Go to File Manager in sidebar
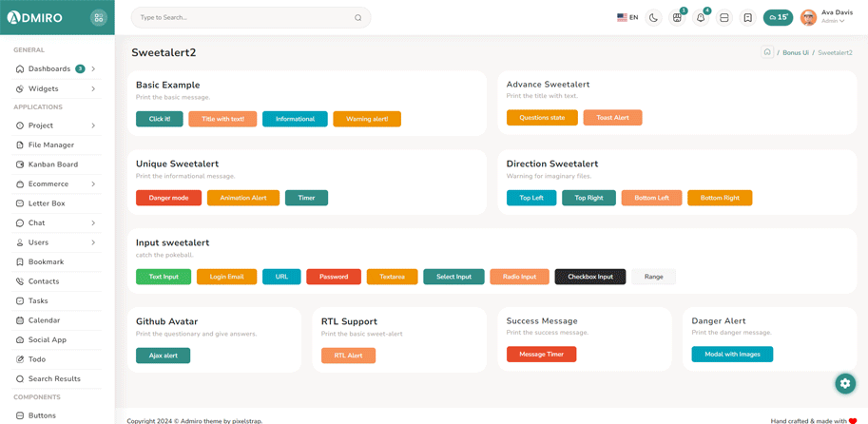Screen dimensions: 868x424 (51, 145)
